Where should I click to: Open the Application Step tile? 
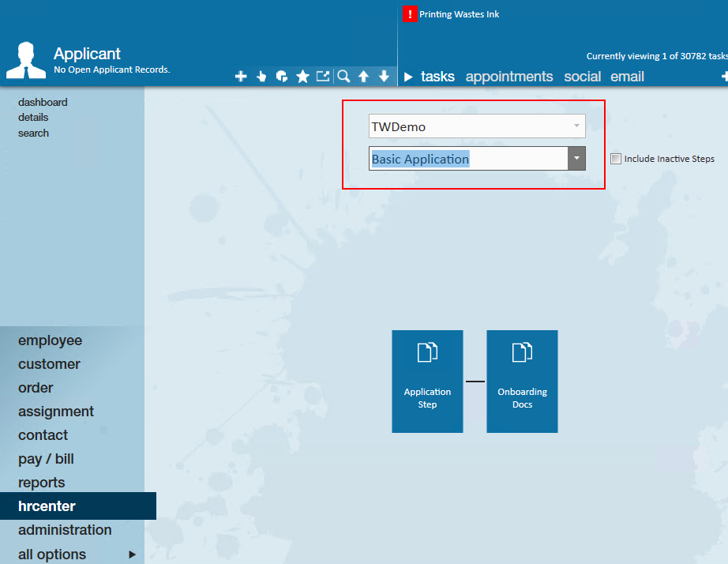(x=427, y=382)
